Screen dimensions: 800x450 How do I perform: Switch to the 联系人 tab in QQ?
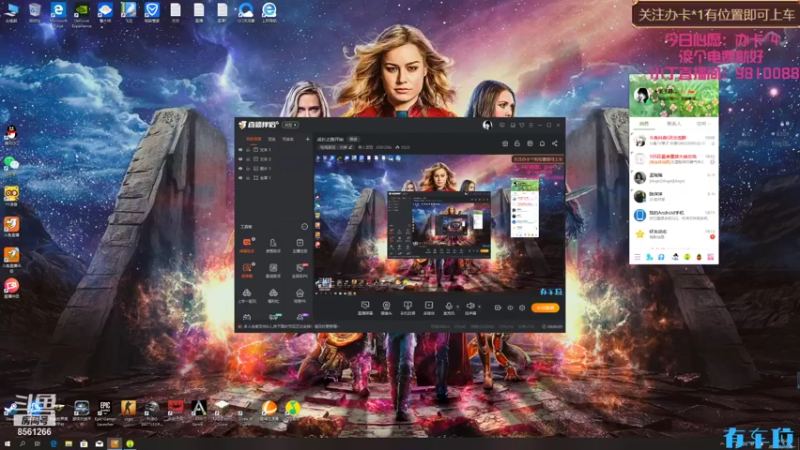673,123
